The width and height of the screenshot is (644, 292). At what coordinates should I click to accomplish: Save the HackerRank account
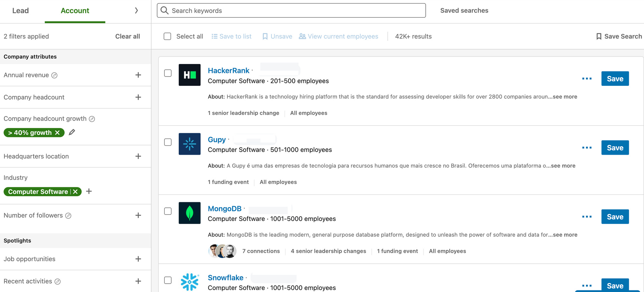(615, 78)
